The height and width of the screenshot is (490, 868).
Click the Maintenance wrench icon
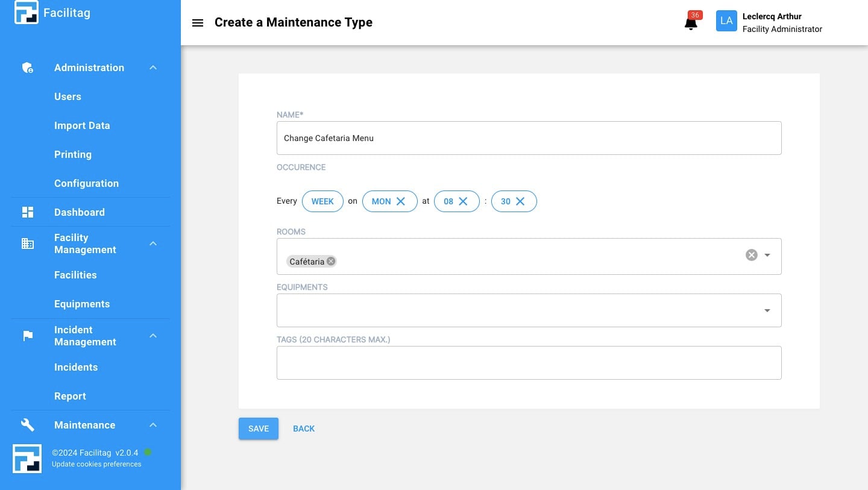click(28, 425)
